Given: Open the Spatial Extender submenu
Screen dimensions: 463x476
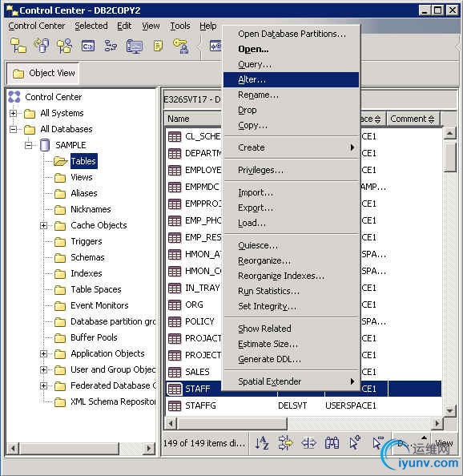Looking at the screenshot, I should coord(292,381).
